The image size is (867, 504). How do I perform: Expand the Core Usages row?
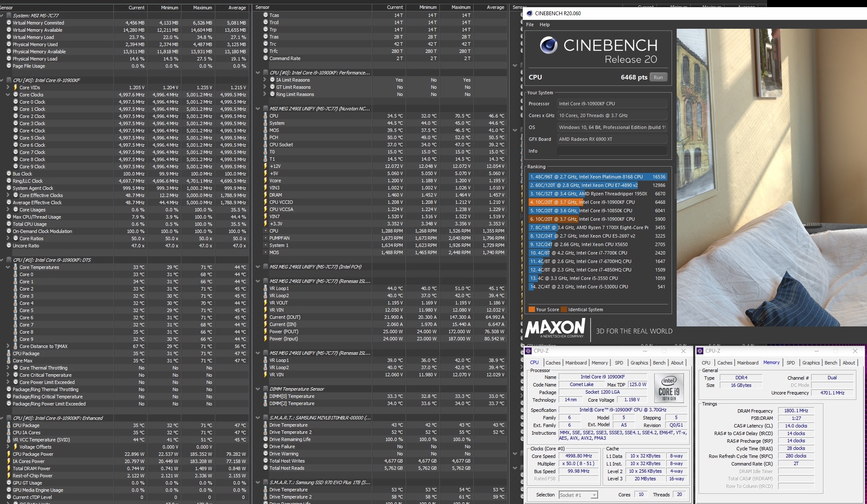coord(8,210)
